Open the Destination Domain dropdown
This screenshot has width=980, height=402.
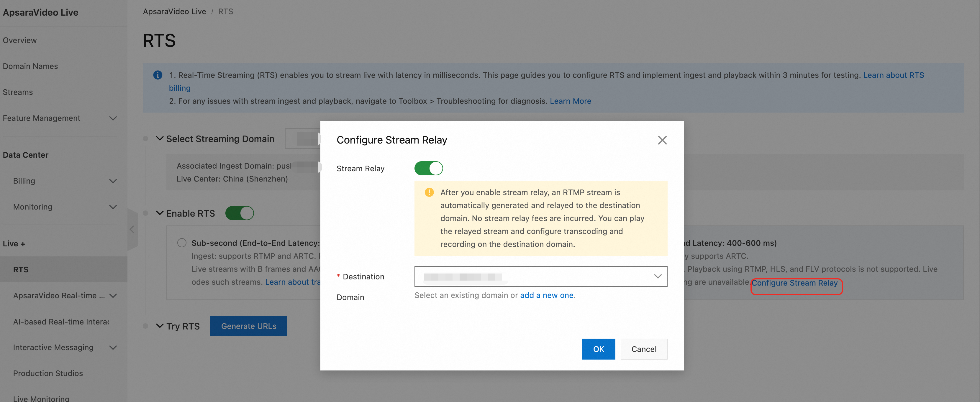click(x=540, y=276)
